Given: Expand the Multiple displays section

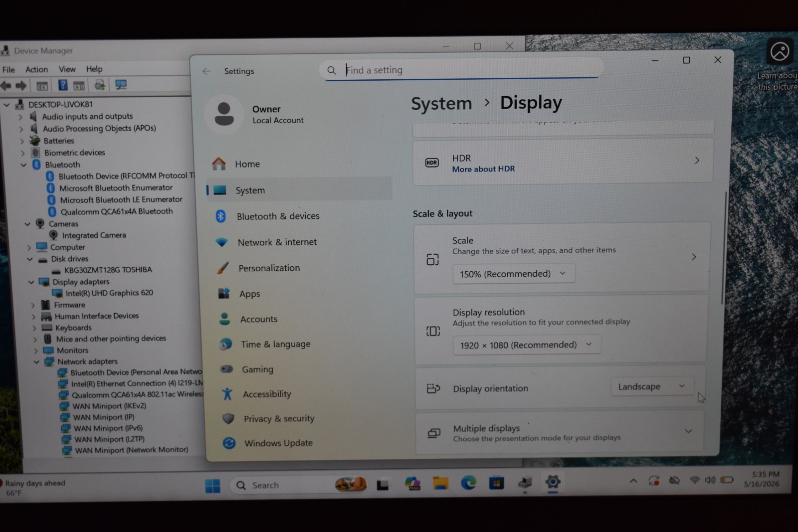Looking at the screenshot, I should [688, 431].
